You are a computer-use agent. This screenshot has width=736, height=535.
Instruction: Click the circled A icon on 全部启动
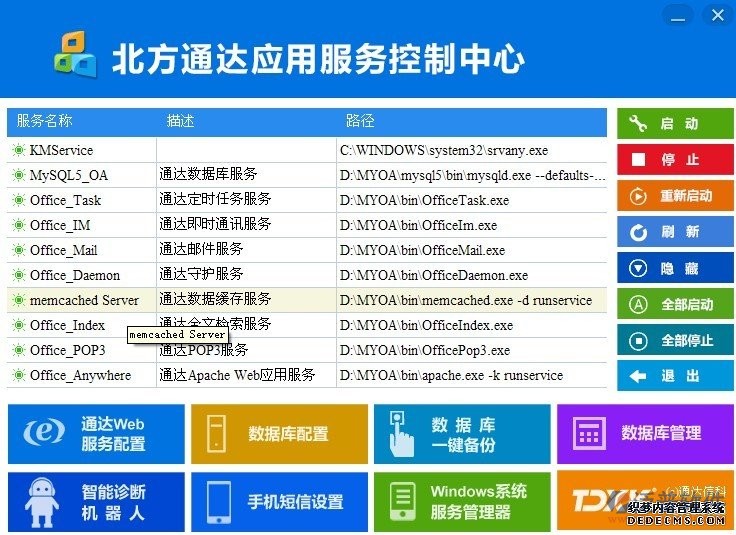638,305
